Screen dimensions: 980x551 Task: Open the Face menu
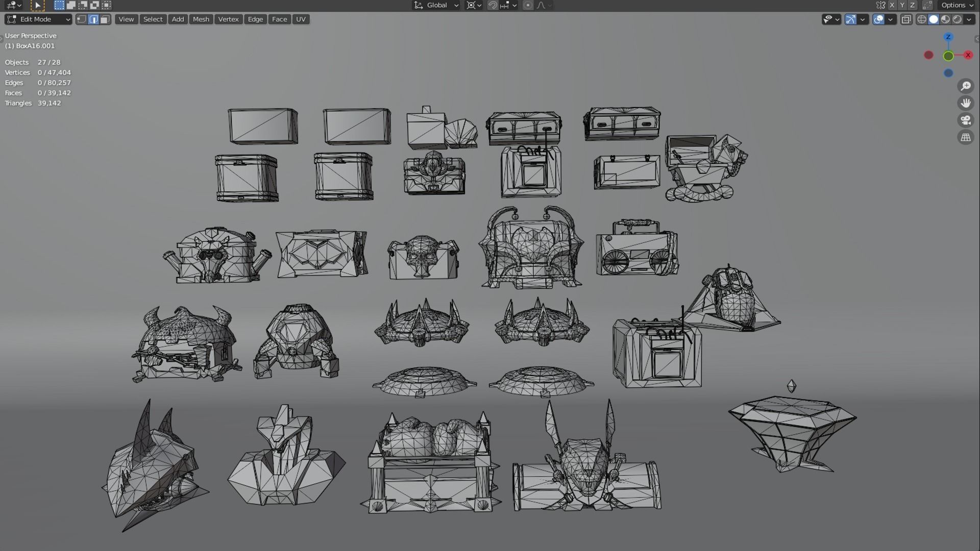[x=279, y=19]
